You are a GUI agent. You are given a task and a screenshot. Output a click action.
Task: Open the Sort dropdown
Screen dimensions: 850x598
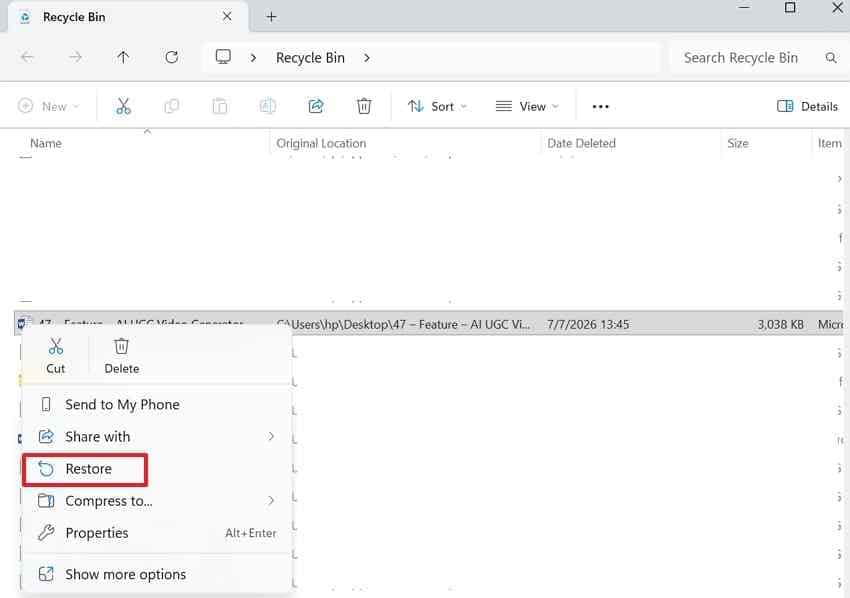point(437,106)
